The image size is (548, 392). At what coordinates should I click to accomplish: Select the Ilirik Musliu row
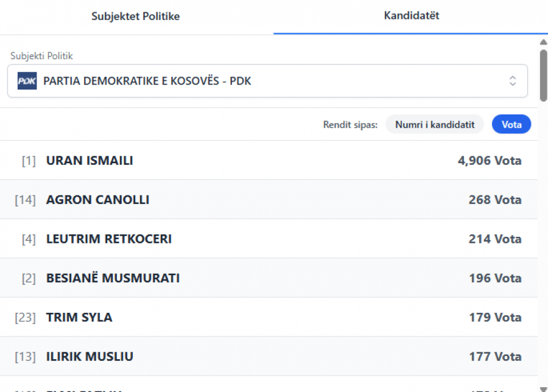[90, 357]
